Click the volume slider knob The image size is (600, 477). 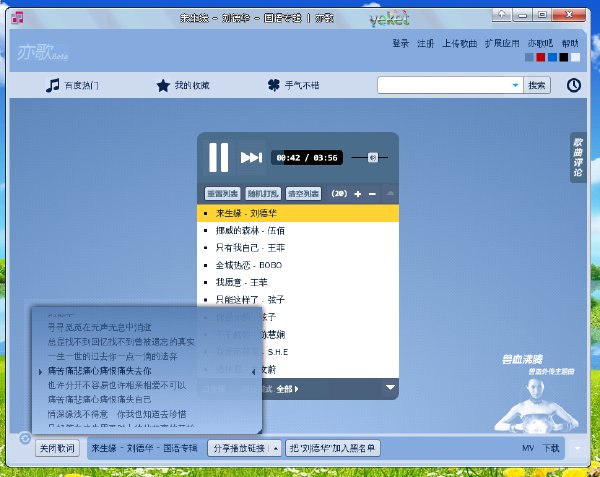pos(373,157)
